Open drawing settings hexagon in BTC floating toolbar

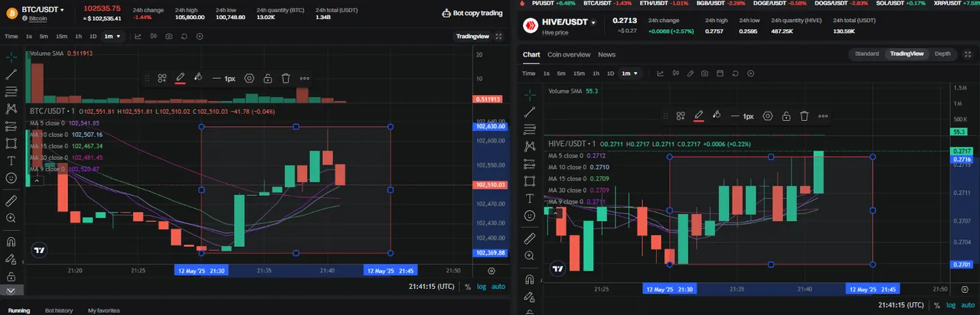250,78
